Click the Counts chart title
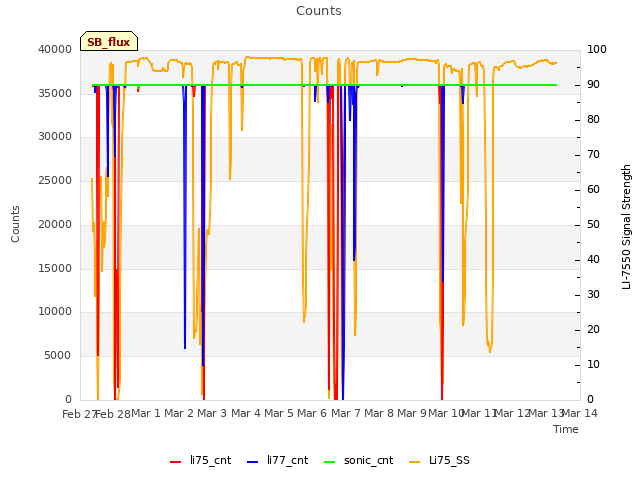Viewport: 640px width, 480px height. tap(319, 11)
